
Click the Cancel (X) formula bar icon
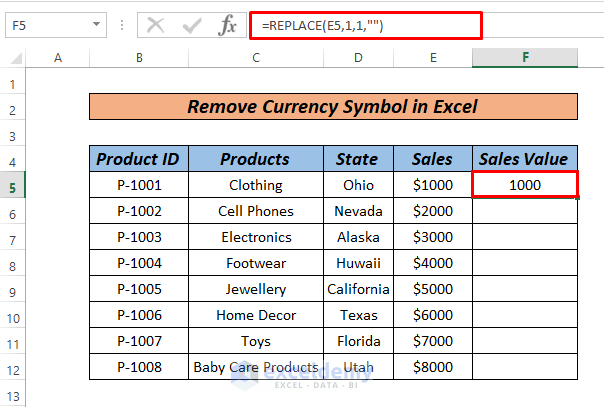pos(155,25)
